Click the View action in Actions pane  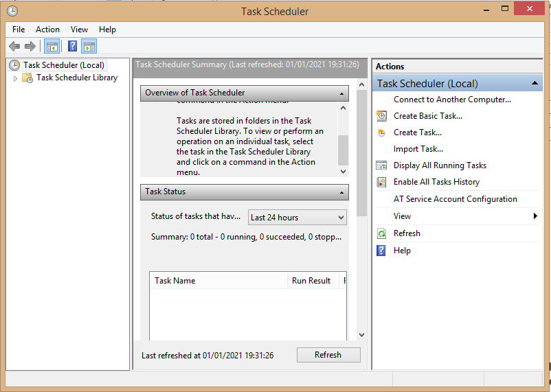click(402, 216)
